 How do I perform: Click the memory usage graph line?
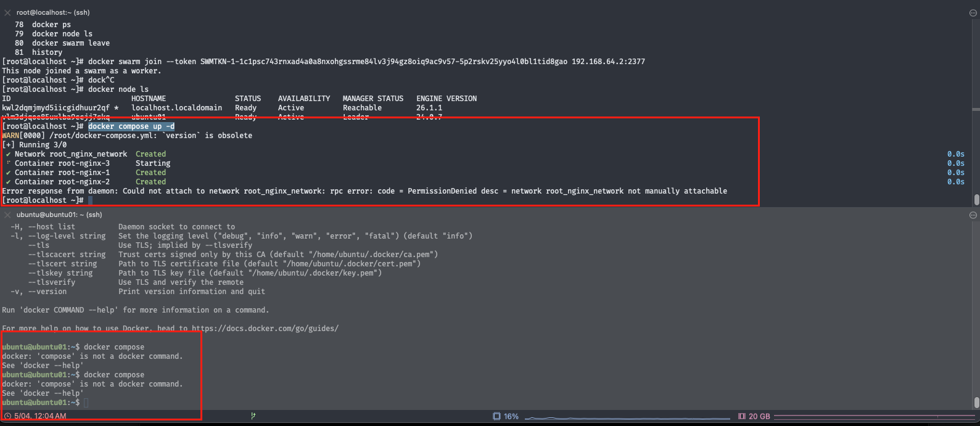[876, 416]
